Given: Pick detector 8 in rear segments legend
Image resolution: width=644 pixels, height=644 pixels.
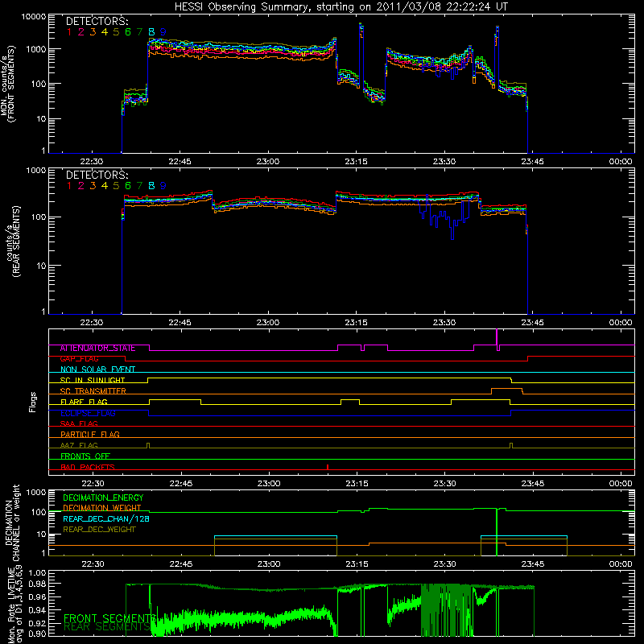Looking at the screenshot, I should click(151, 186).
